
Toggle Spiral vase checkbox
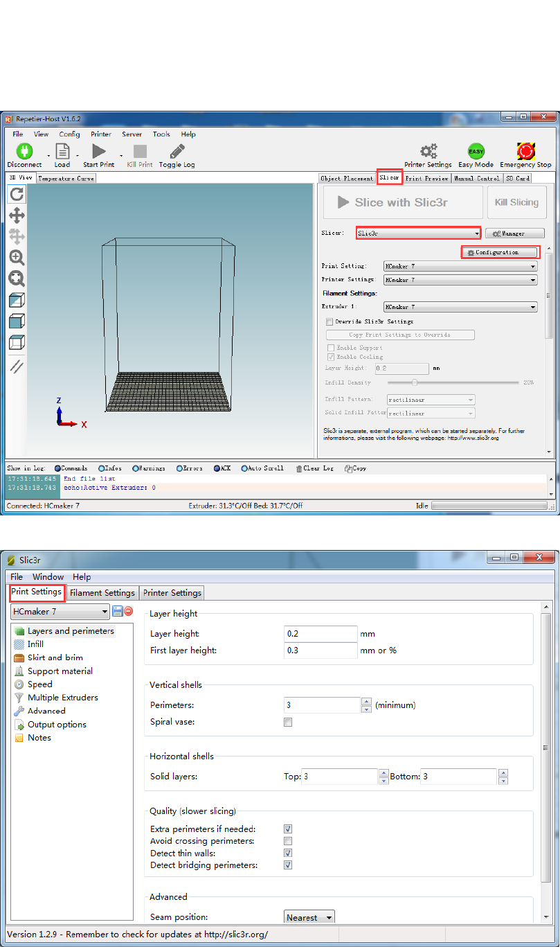coord(288,722)
